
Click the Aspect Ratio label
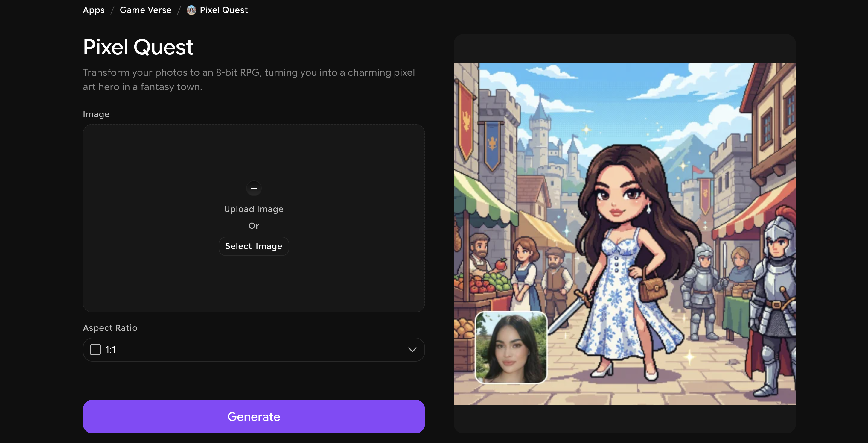pos(110,328)
